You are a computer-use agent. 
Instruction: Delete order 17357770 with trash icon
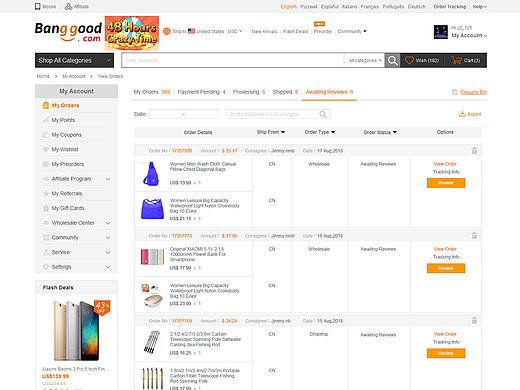click(x=474, y=236)
